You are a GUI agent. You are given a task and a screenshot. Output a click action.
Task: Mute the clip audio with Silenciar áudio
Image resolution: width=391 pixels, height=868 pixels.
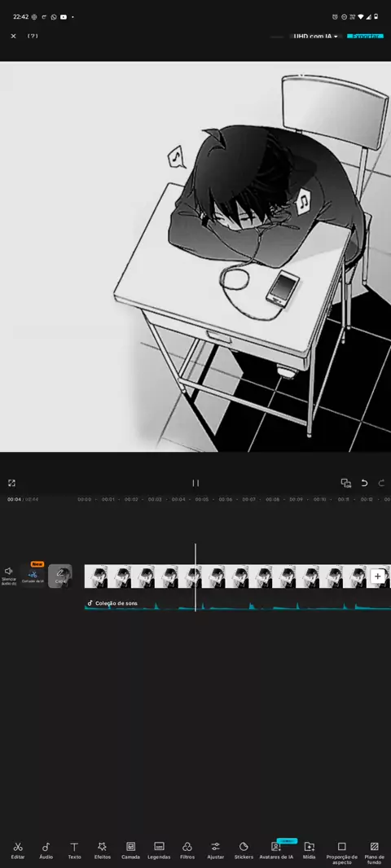click(x=9, y=576)
